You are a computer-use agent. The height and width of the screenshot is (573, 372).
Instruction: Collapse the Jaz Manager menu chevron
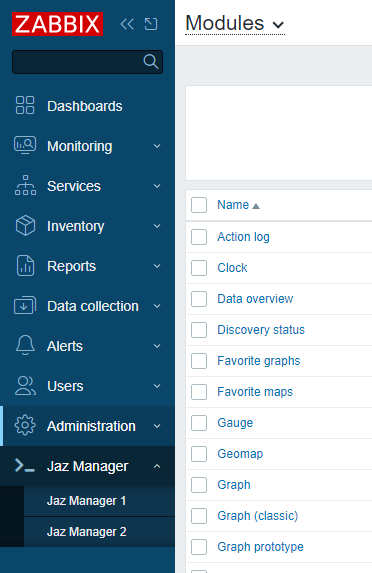pyautogui.click(x=157, y=466)
